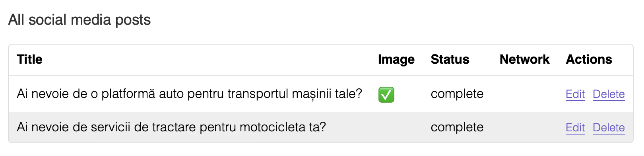644x156 pixels.
Task: Select the Network column header
Action: [x=524, y=59]
